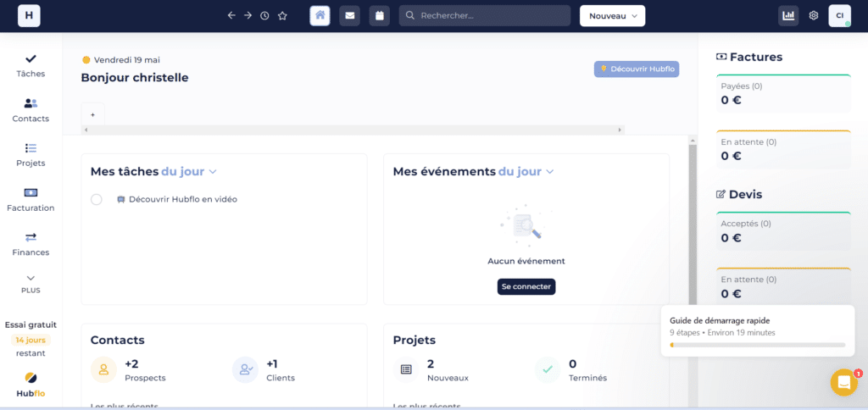
Task: Open settings with the gear icon
Action: [814, 15]
